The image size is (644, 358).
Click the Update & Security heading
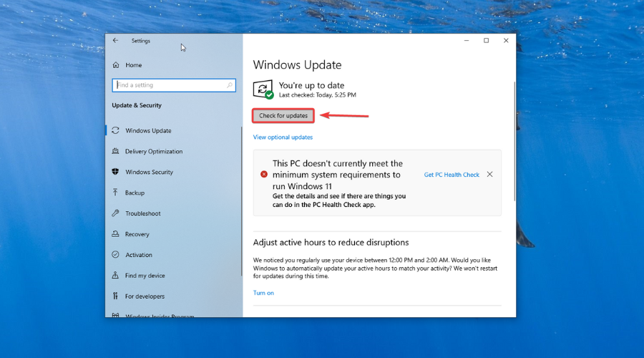(137, 105)
